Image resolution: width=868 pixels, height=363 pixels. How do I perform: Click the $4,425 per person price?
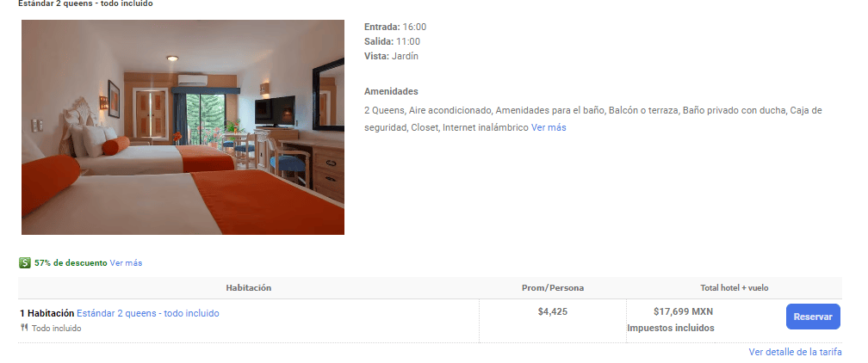pyautogui.click(x=553, y=311)
